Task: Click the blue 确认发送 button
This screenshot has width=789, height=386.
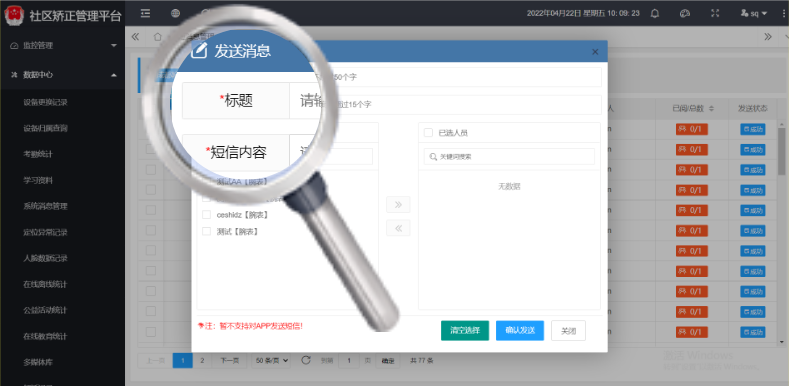Action: coord(520,331)
